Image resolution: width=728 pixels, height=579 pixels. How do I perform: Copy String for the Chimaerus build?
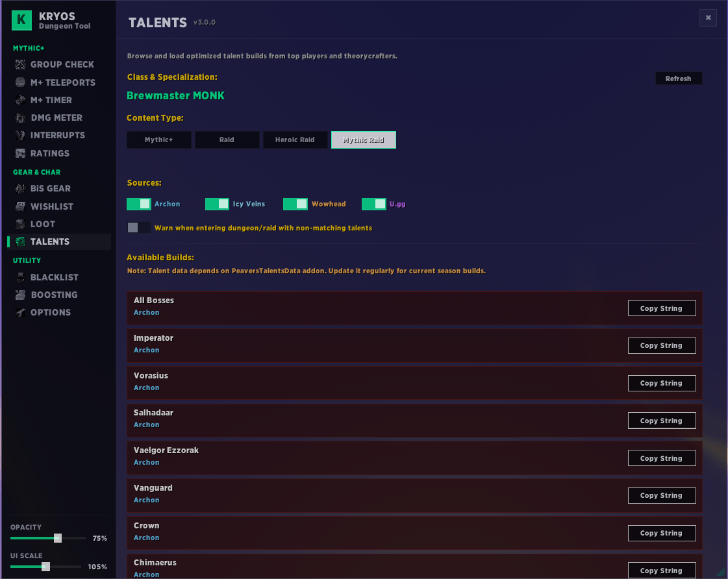[x=662, y=571]
